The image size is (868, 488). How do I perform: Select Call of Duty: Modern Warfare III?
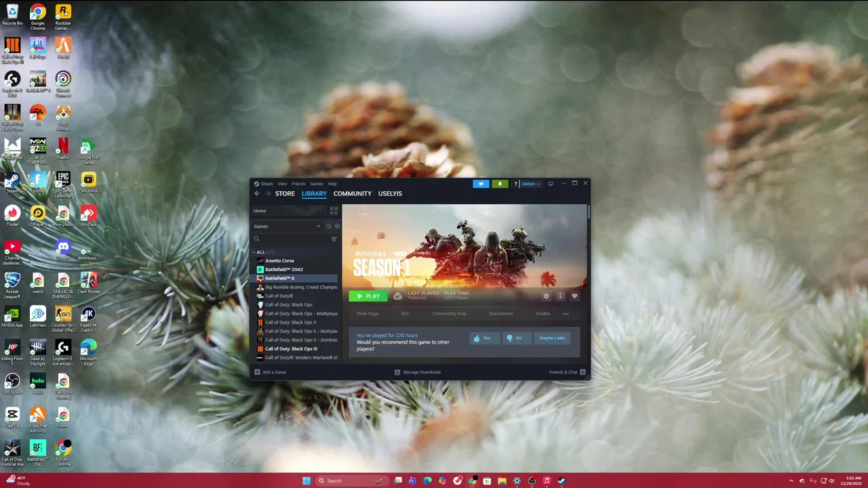click(295, 358)
